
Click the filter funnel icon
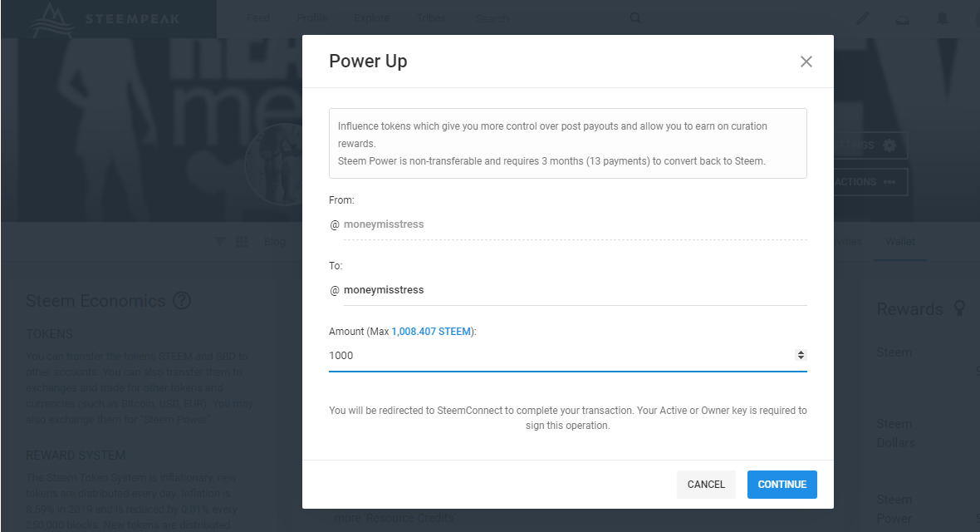pyautogui.click(x=220, y=242)
